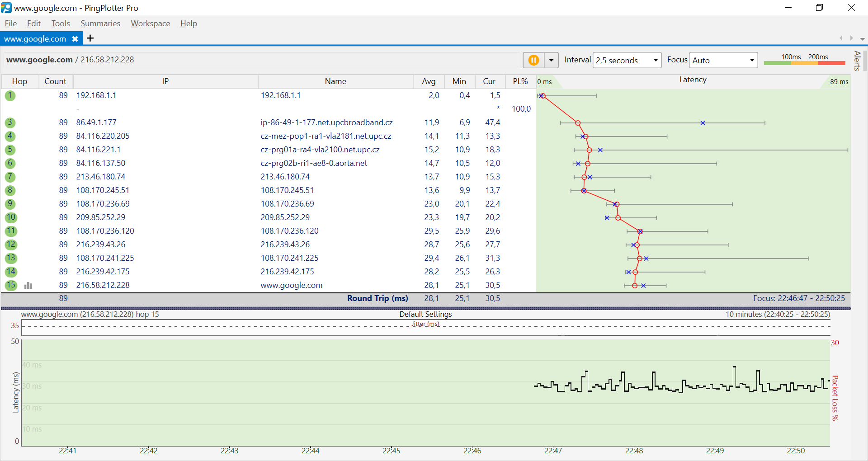
Task: Open the Tools menu
Action: [x=61, y=24]
